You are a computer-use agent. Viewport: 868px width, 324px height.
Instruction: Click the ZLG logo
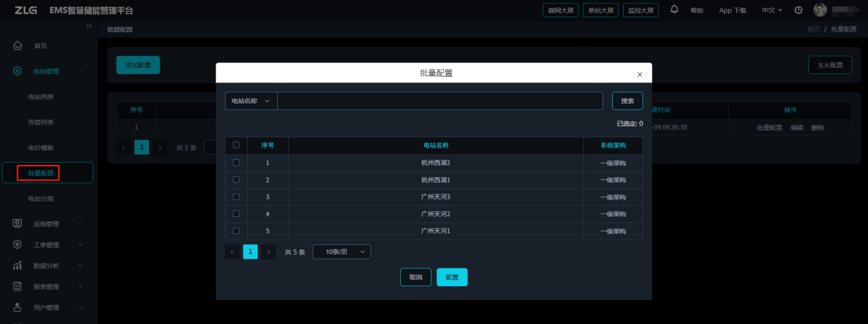coord(25,10)
